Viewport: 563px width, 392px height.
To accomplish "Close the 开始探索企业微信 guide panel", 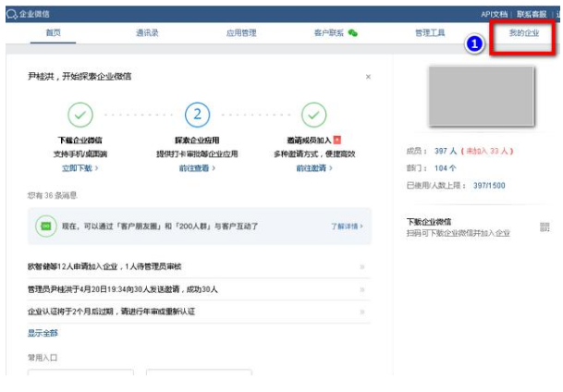I will click(368, 77).
